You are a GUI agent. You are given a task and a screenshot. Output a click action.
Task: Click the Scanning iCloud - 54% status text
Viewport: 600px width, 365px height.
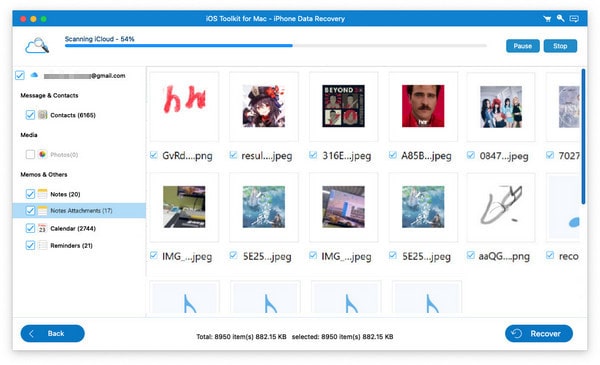click(x=99, y=39)
